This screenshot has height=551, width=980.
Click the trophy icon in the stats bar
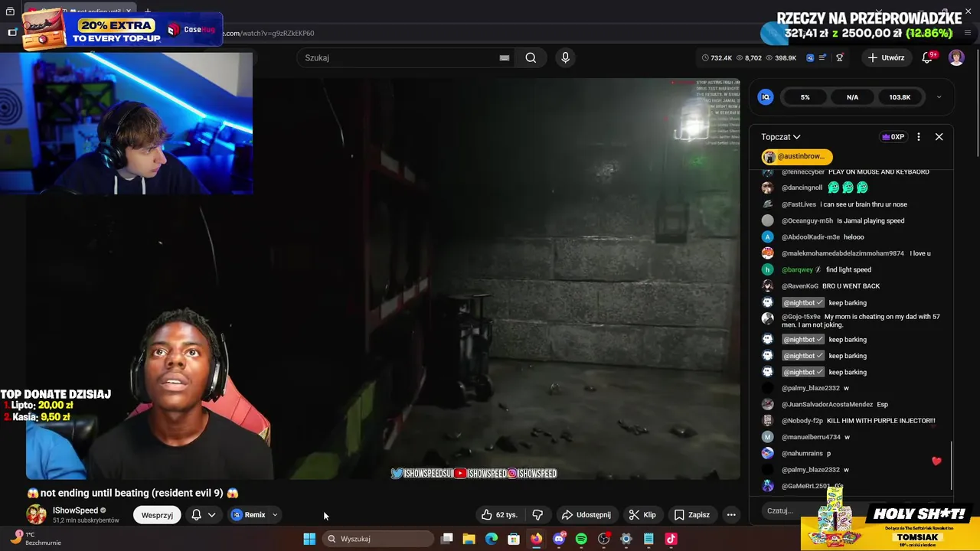point(840,57)
